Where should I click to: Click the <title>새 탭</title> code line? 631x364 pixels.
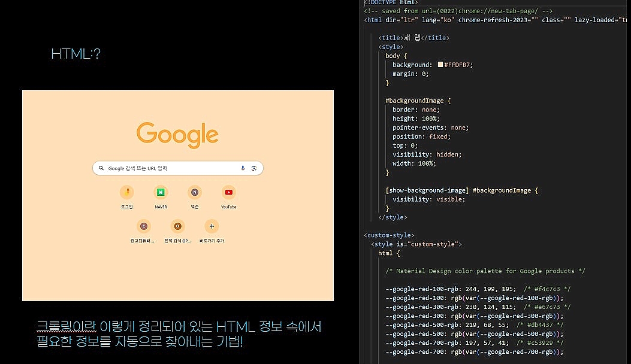coord(413,38)
